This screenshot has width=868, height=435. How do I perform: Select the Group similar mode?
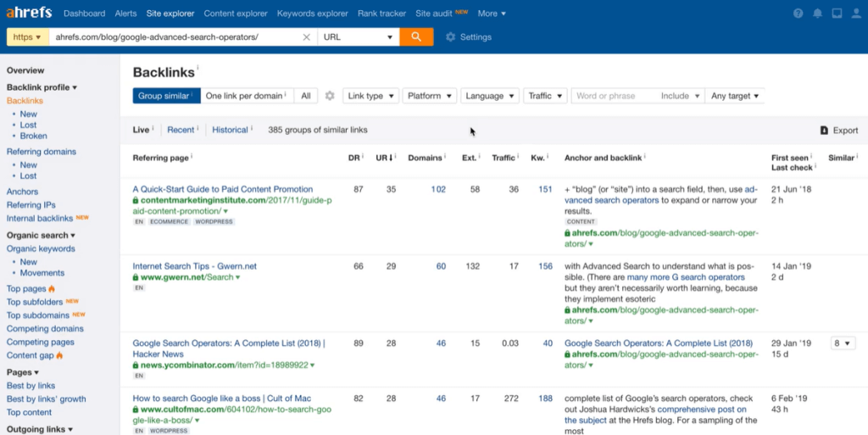pos(166,96)
